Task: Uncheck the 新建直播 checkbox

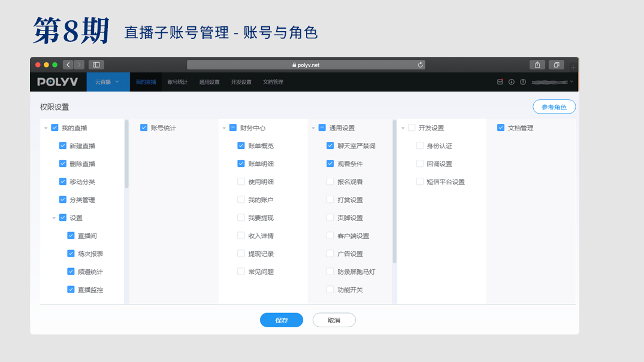Action: [x=63, y=146]
